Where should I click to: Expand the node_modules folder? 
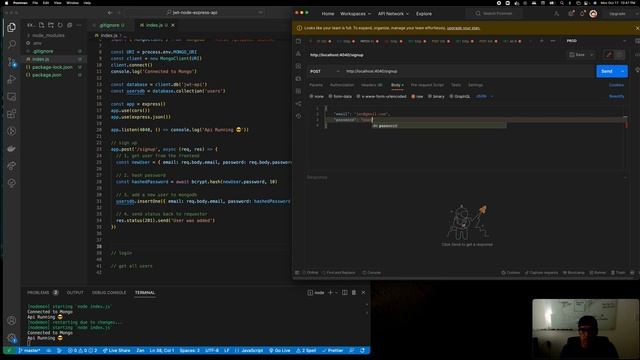[x=48, y=36]
